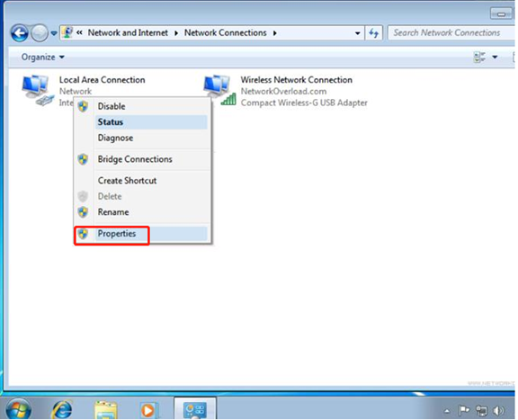This screenshot has width=518, height=420.
Task: Click the Action Center flag icon
Action: [x=464, y=410]
